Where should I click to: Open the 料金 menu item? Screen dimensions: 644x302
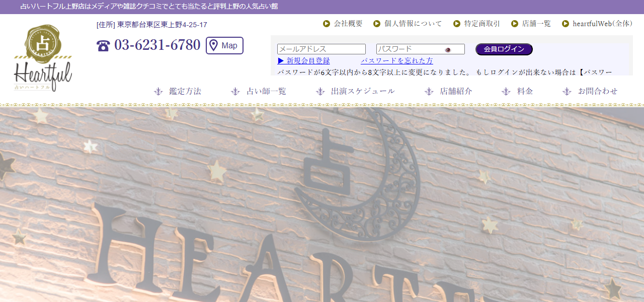point(525,91)
